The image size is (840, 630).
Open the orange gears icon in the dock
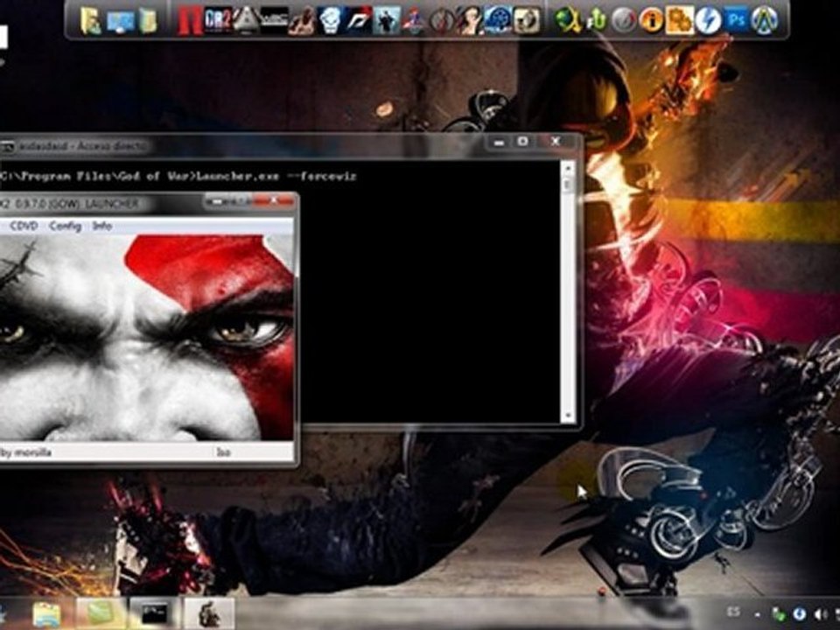click(679, 20)
